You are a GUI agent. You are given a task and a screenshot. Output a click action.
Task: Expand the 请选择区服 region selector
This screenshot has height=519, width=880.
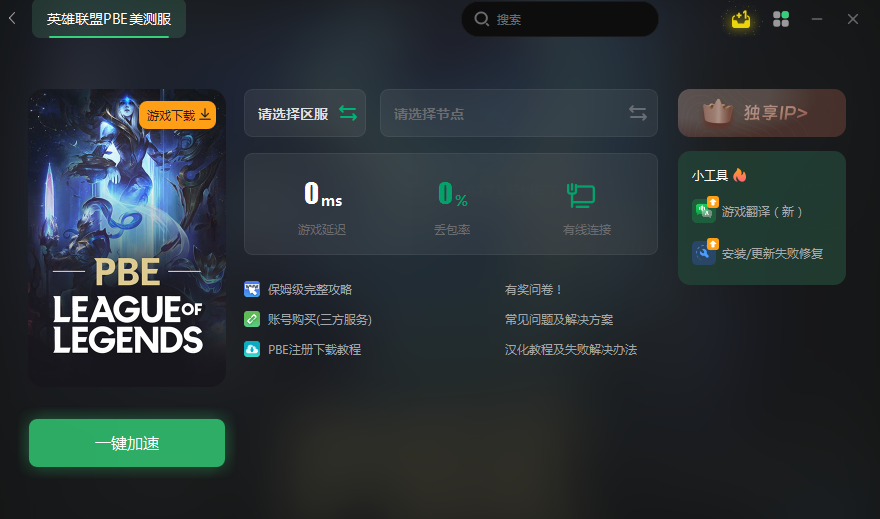point(305,113)
